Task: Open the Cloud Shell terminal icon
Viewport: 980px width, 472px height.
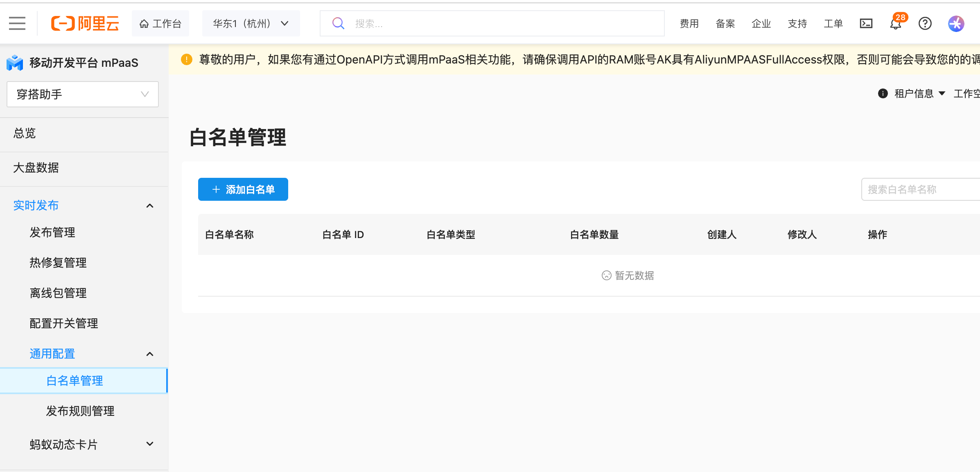Action: click(866, 23)
